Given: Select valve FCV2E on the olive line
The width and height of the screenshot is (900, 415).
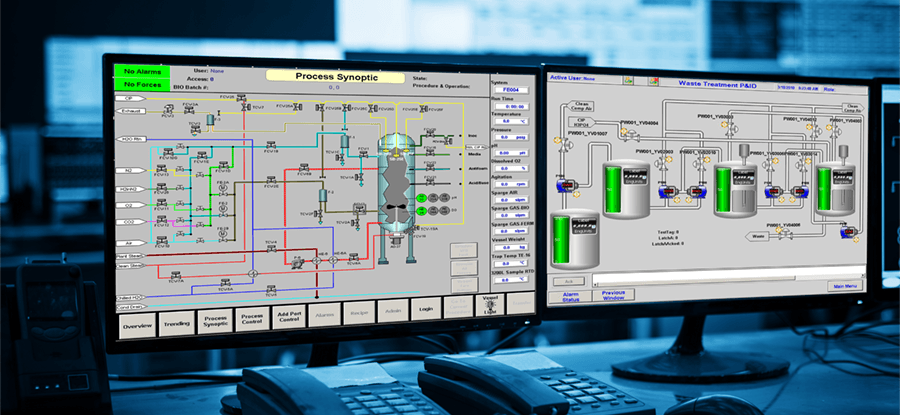Looking at the screenshot, I should pyautogui.click(x=271, y=180).
